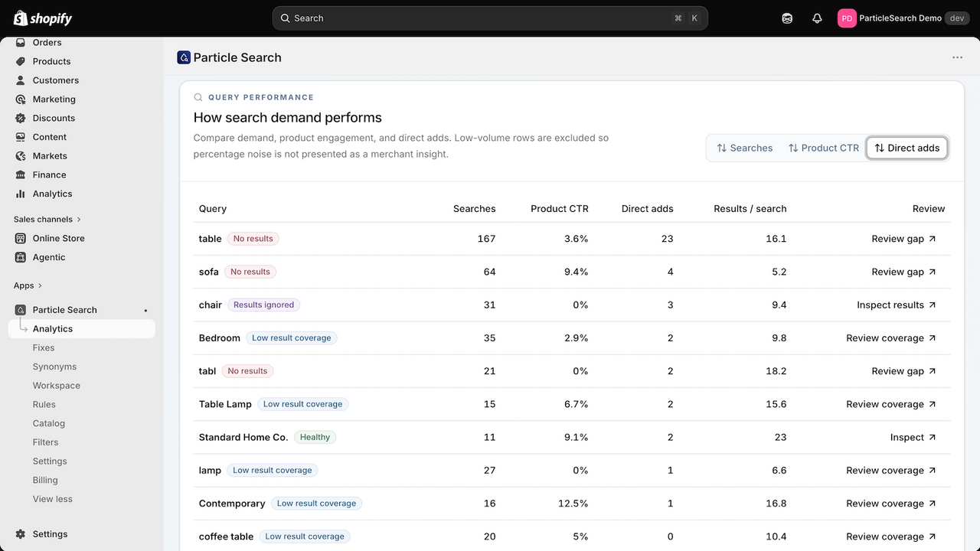The height and width of the screenshot is (551, 980).
Task: Click Review gap for sofa
Action: point(903,272)
